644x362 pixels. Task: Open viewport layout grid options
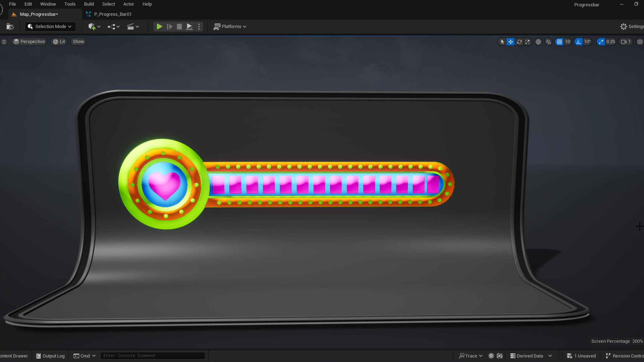point(640,42)
